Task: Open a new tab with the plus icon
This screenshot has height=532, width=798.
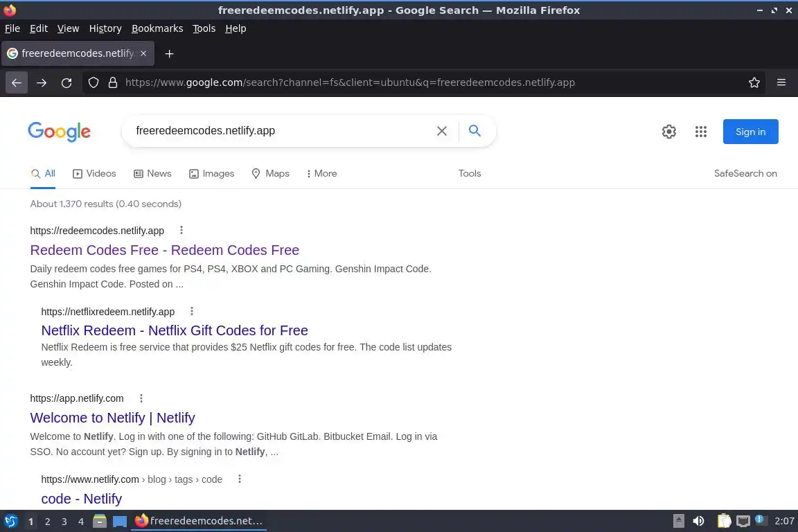Action: pos(170,53)
